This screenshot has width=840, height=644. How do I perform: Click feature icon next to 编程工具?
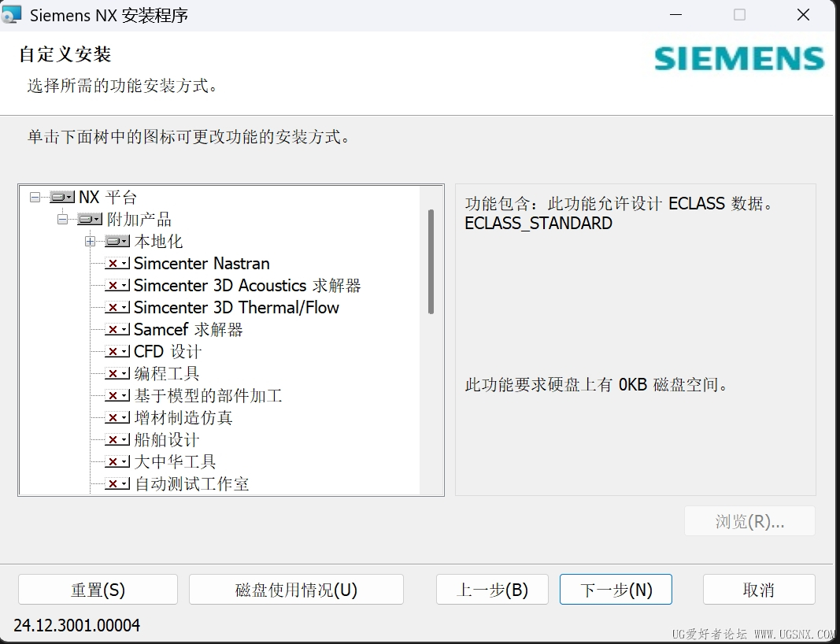click(117, 373)
